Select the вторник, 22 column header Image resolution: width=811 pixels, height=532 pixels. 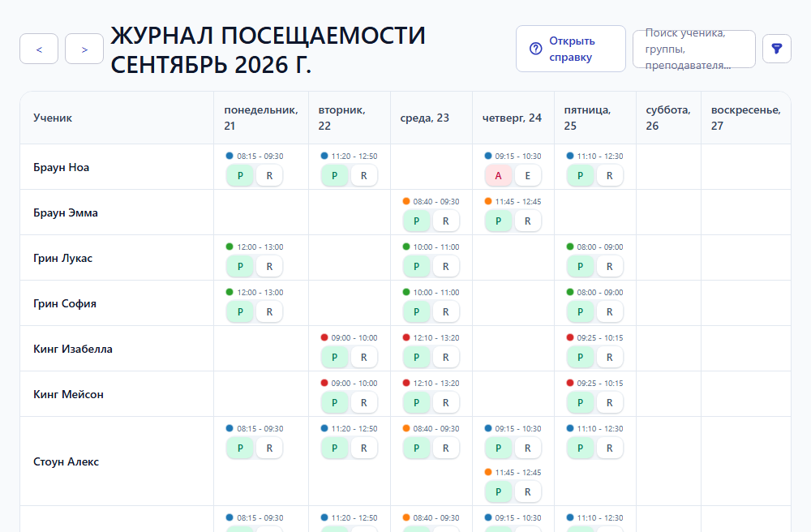(350, 118)
